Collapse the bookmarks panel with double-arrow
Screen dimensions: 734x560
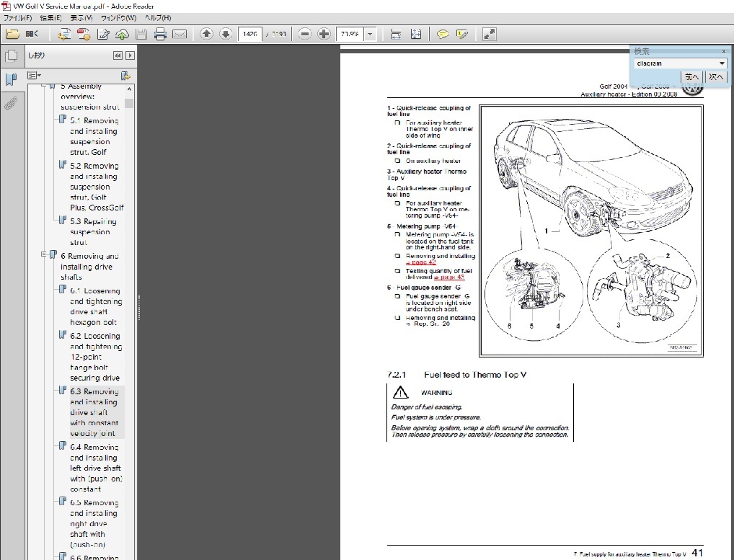click(118, 55)
